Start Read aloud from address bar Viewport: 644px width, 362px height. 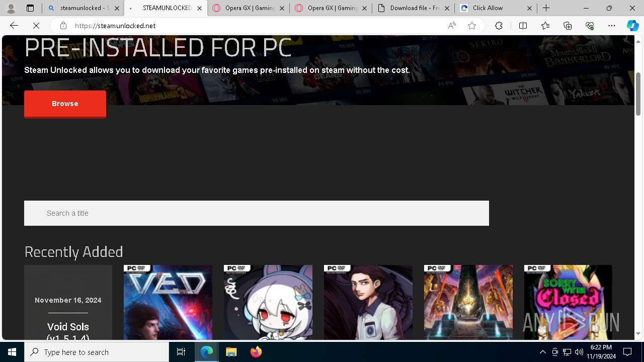(x=452, y=26)
